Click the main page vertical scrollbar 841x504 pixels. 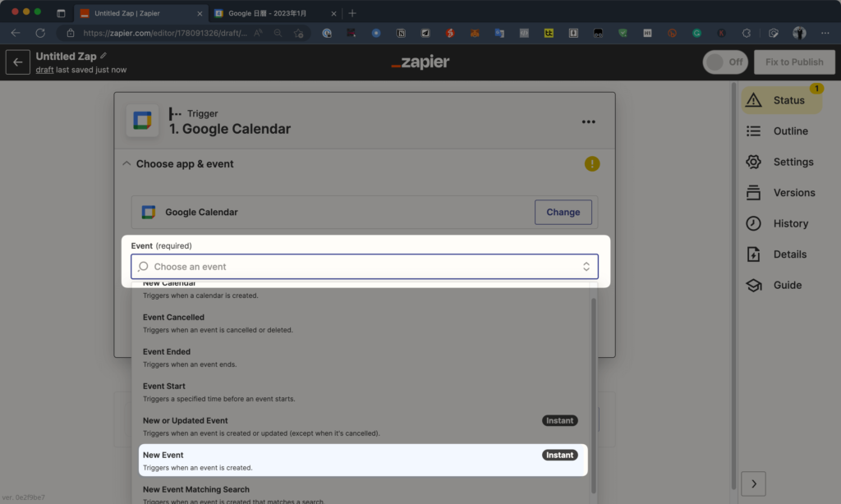[x=733, y=285]
